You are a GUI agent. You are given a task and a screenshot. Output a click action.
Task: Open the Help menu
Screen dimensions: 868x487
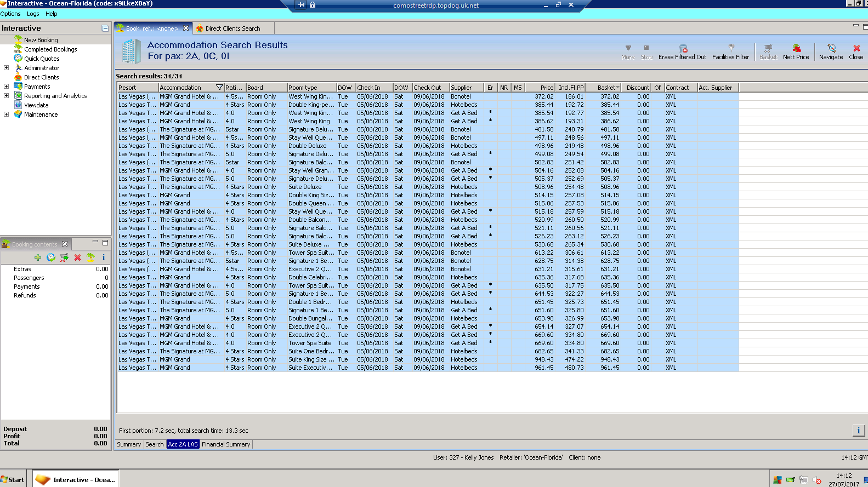pos(52,14)
